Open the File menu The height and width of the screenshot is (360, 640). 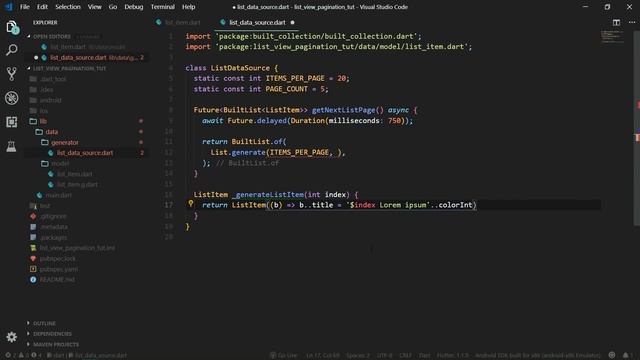point(24,7)
